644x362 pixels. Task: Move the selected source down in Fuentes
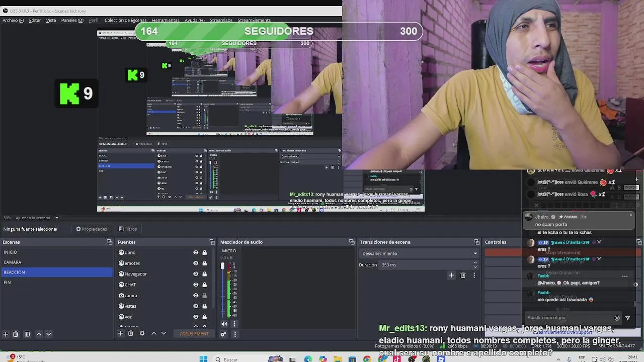coord(164,333)
